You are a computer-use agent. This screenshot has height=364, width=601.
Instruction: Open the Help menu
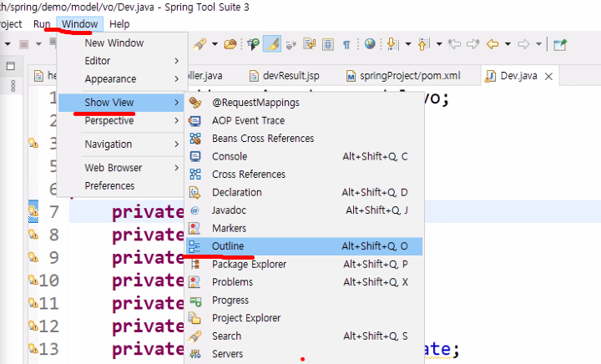pos(119,24)
